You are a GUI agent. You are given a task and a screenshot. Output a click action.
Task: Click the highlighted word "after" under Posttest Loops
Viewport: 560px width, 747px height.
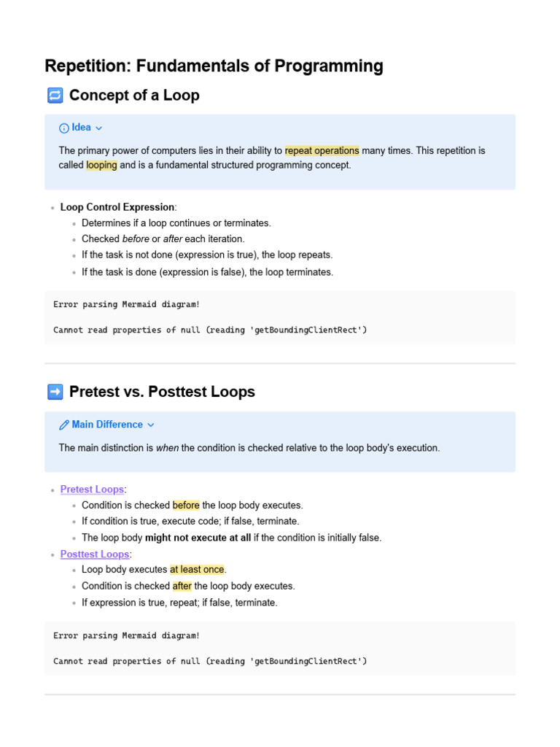(182, 586)
